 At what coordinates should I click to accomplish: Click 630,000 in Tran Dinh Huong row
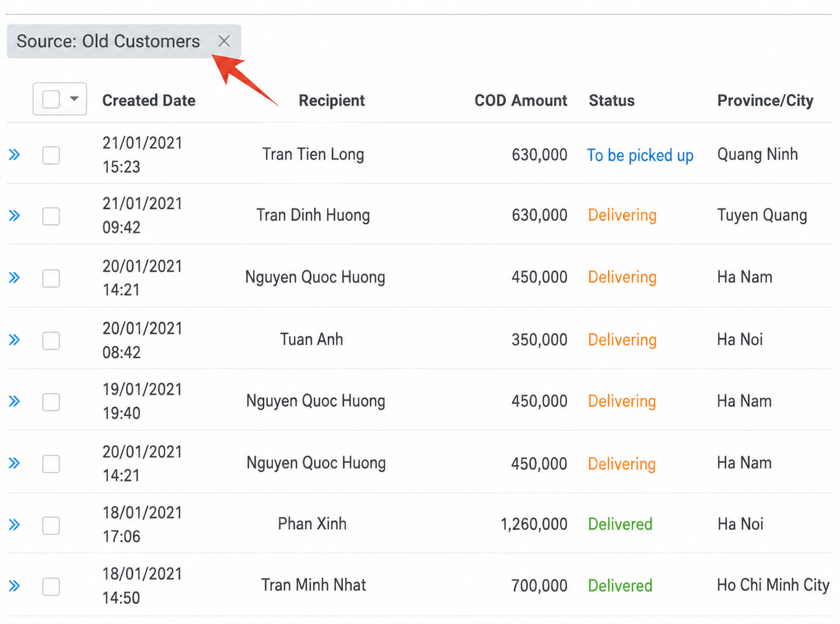539,215
